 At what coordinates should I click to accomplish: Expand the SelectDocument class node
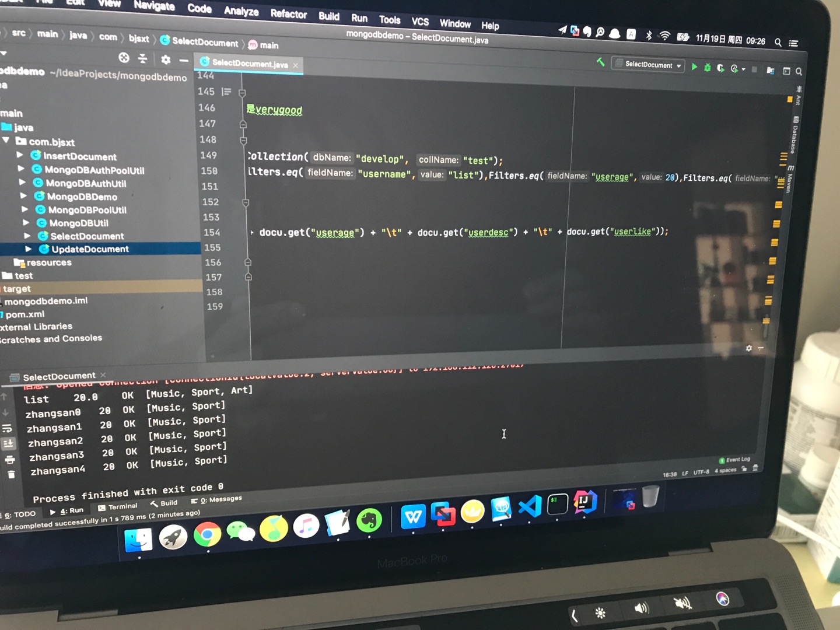[27, 236]
